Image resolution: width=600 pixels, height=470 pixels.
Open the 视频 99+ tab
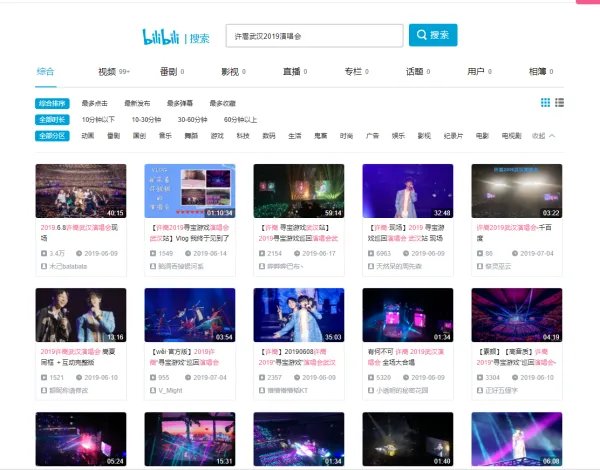(114, 72)
